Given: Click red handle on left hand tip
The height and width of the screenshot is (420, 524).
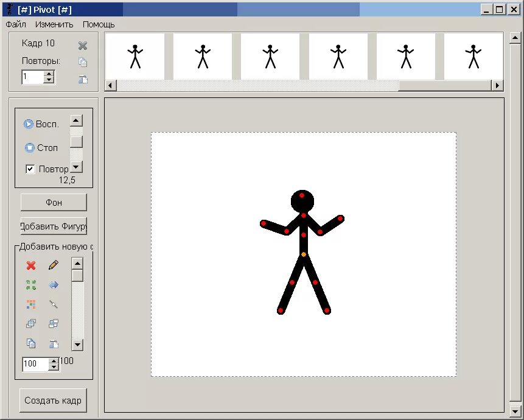Looking at the screenshot, I should pyautogui.click(x=264, y=223).
